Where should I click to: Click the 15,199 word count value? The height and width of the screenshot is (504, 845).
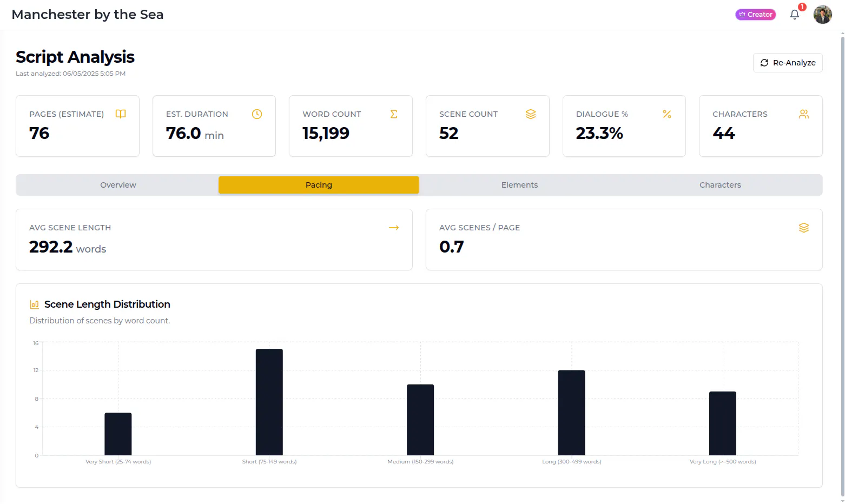tap(326, 133)
